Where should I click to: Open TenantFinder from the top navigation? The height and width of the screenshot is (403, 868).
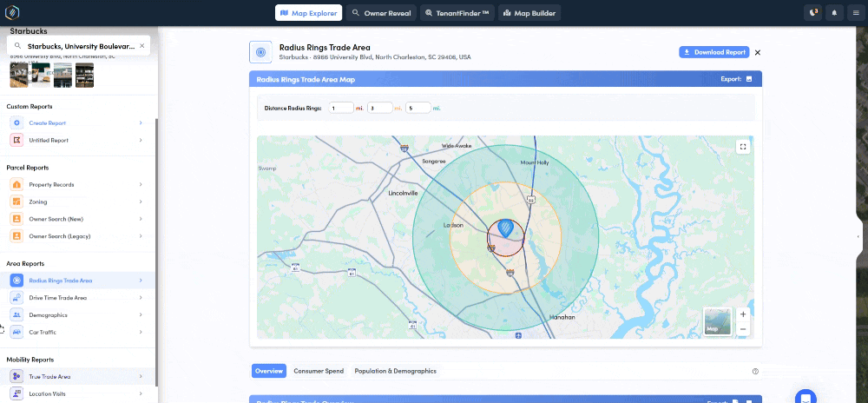tap(457, 13)
